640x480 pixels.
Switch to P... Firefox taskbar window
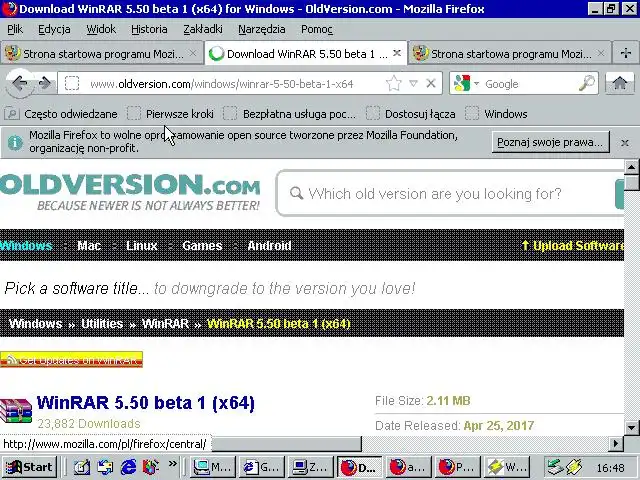click(457, 467)
